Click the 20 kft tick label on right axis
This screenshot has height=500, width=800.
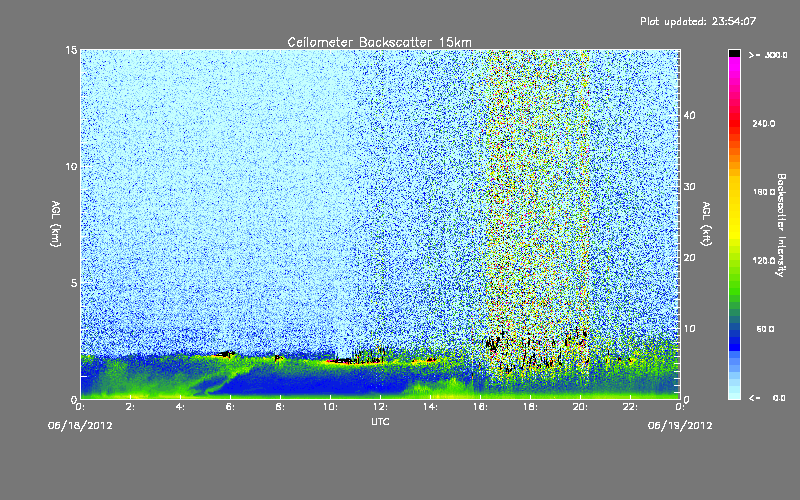(690, 258)
